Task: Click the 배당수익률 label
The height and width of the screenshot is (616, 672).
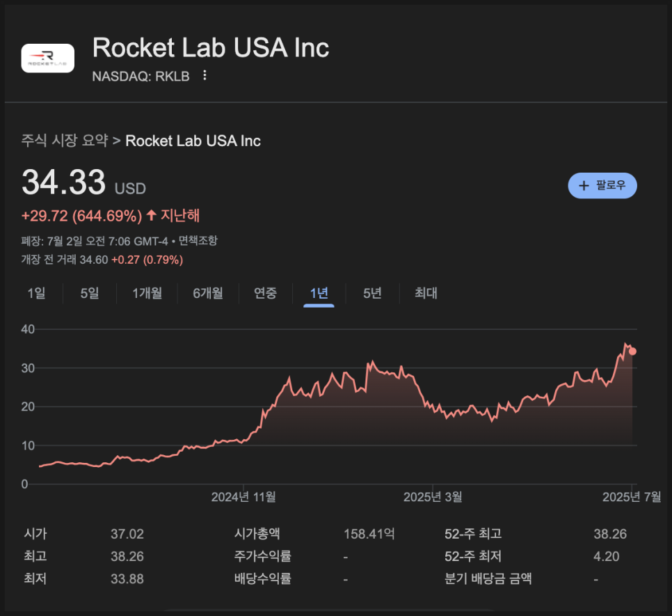Action: click(263, 579)
